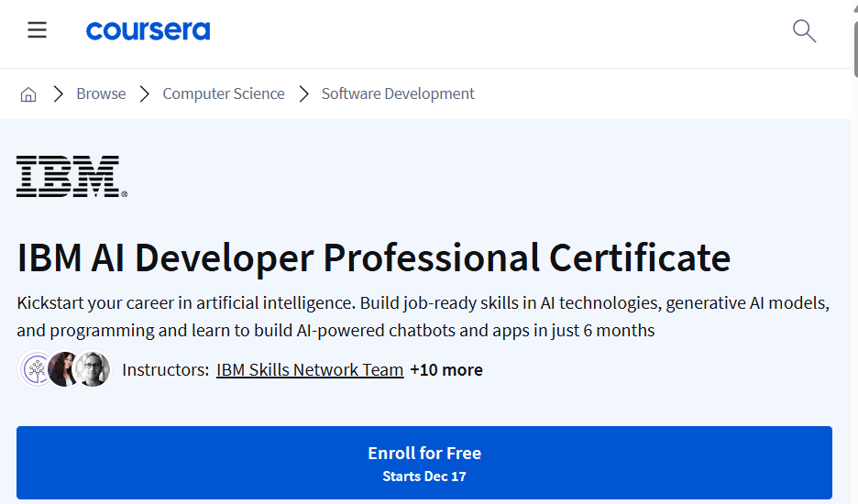This screenshot has height=504, width=858.
Task: Open search with the magnifier icon
Action: tap(805, 30)
